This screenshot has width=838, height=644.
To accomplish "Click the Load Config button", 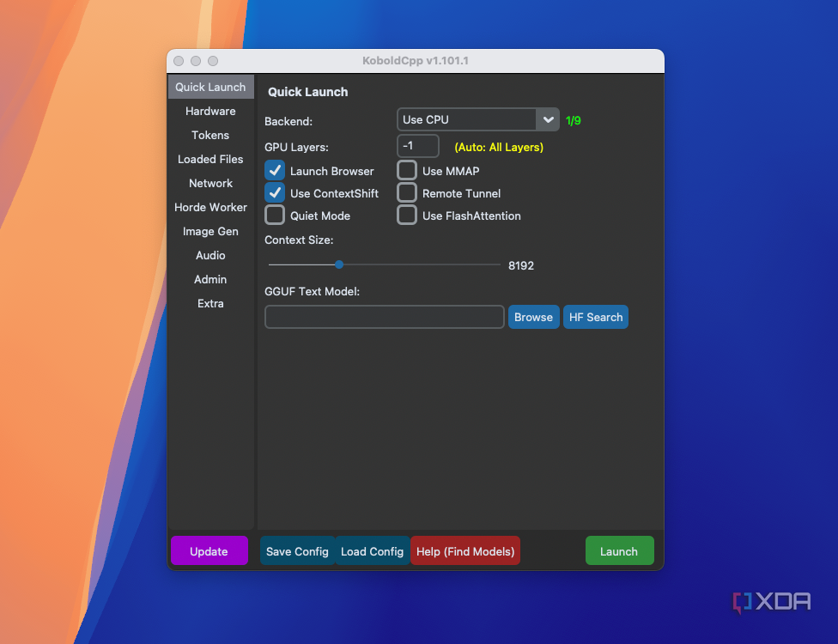I will pos(372,551).
